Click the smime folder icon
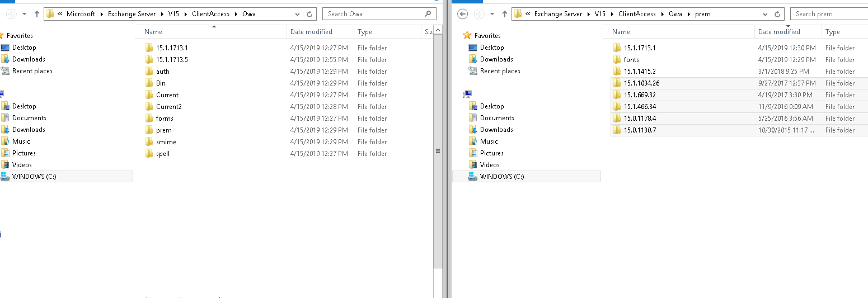This screenshot has width=868, height=298. tap(149, 141)
